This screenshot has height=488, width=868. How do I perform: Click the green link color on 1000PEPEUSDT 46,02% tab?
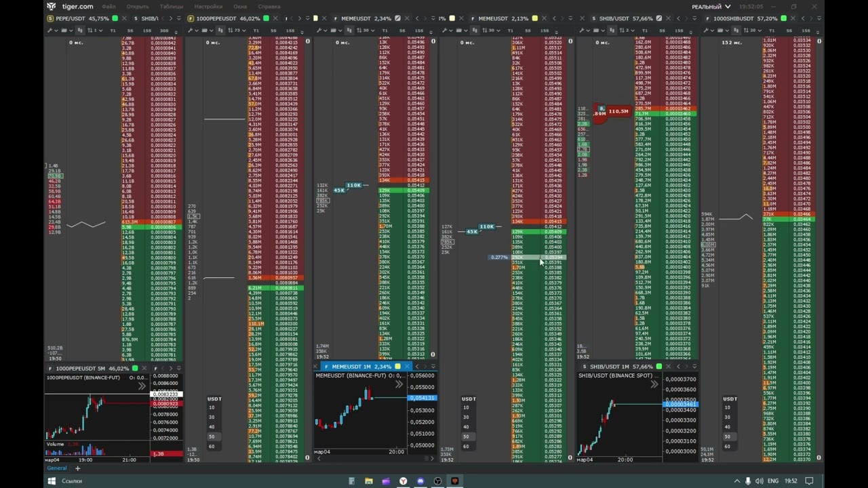point(266,18)
